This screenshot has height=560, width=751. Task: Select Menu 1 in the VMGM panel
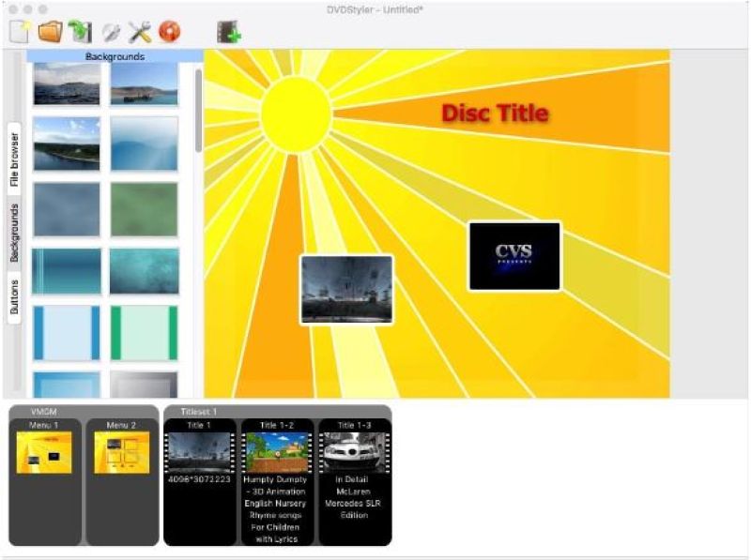point(45,452)
